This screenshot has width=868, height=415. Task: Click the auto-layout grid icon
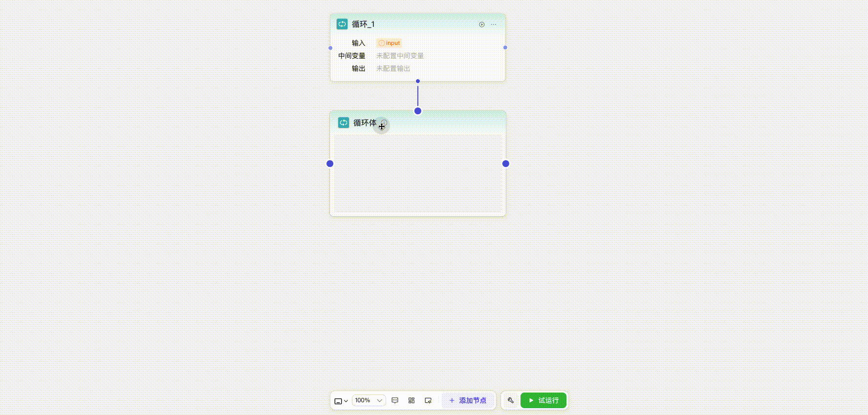click(x=412, y=400)
